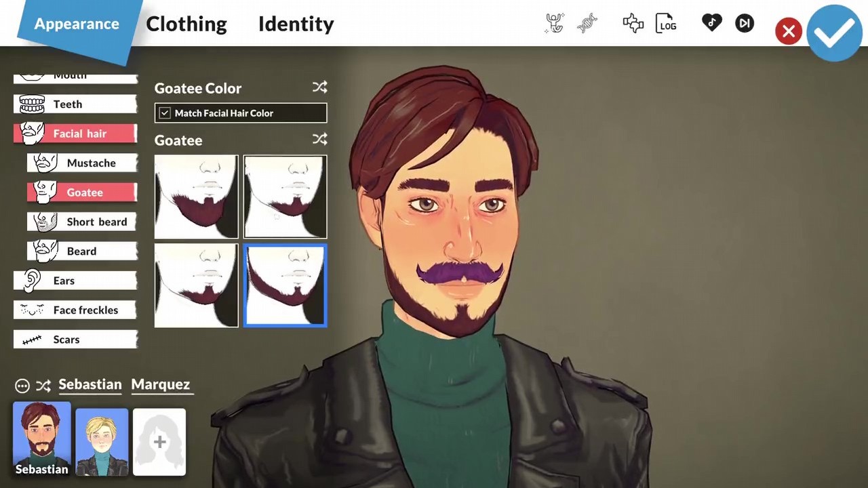Open the Identity tab
Screen dimensions: 868x488
pos(296,24)
